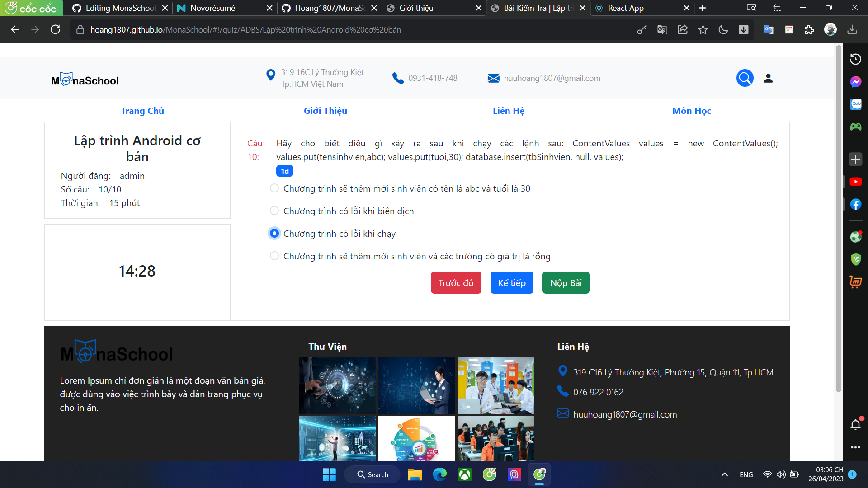Select the last answer about giá trị là rỗng
Screen dimensions: 868x488
[274, 256]
